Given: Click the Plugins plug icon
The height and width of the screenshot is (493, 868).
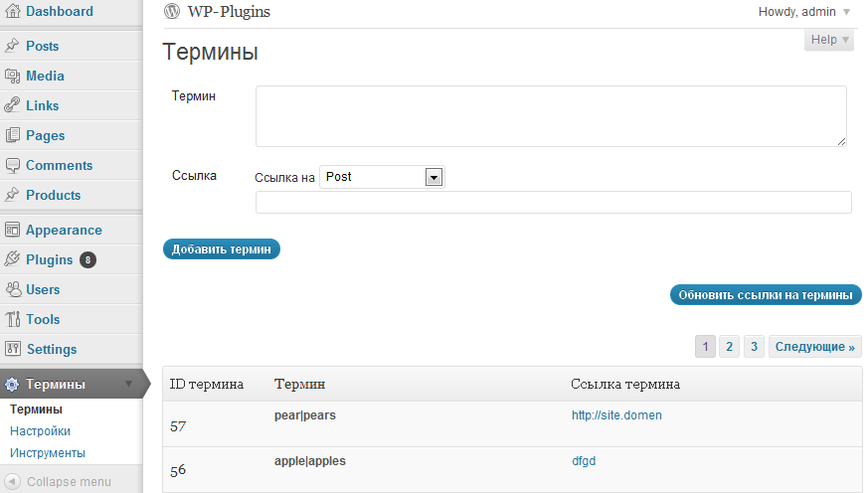Looking at the screenshot, I should point(12,259).
